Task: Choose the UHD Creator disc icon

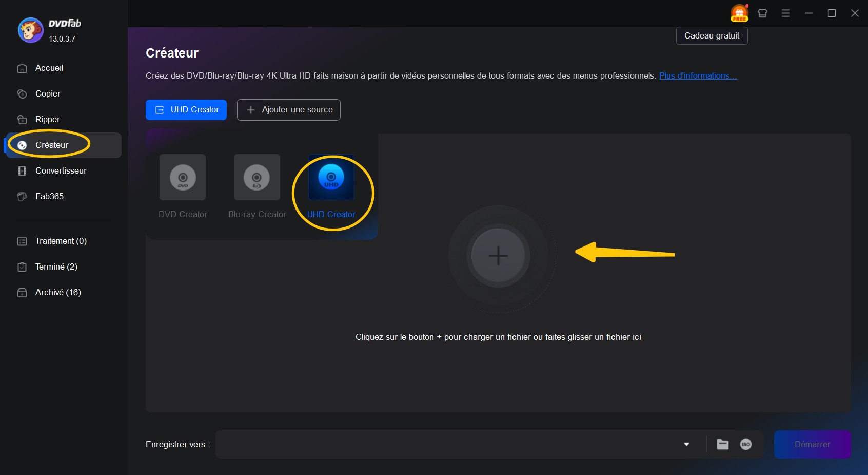Action: click(331, 177)
